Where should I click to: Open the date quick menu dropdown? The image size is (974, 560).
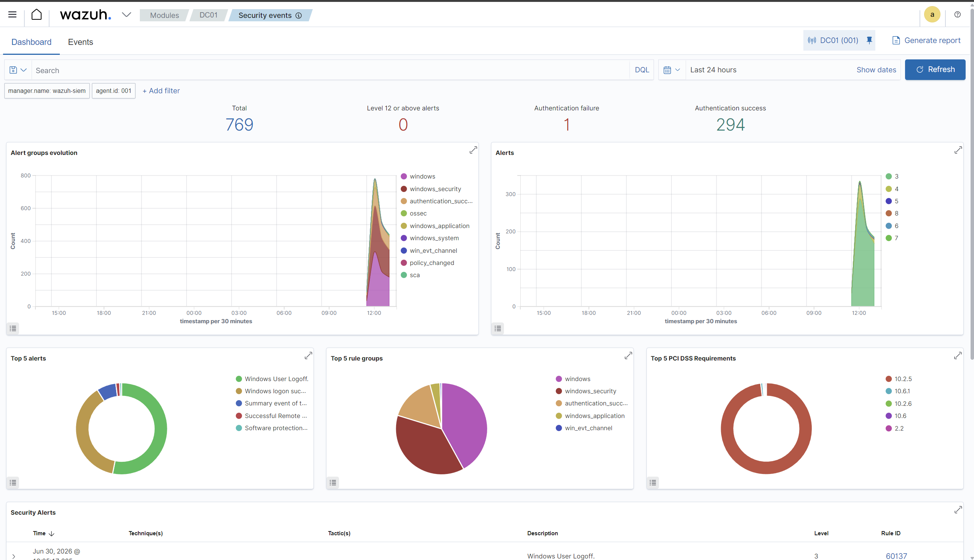pos(672,70)
